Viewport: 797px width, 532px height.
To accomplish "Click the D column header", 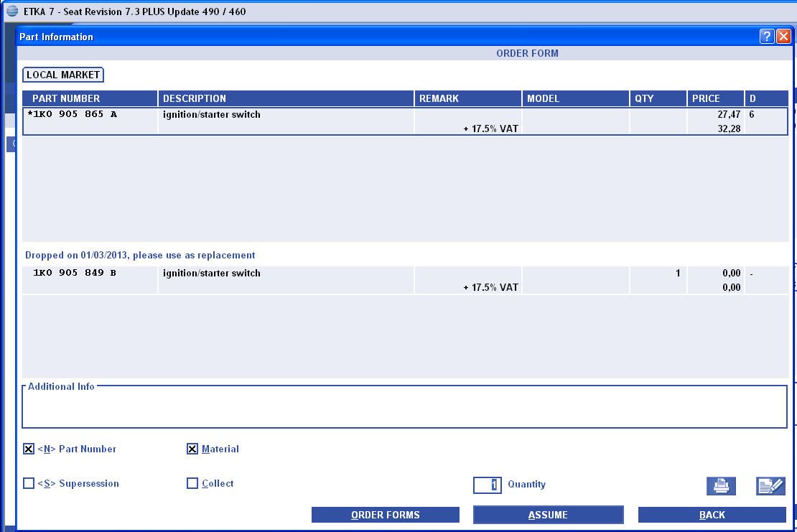I will (x=767, y=98).
